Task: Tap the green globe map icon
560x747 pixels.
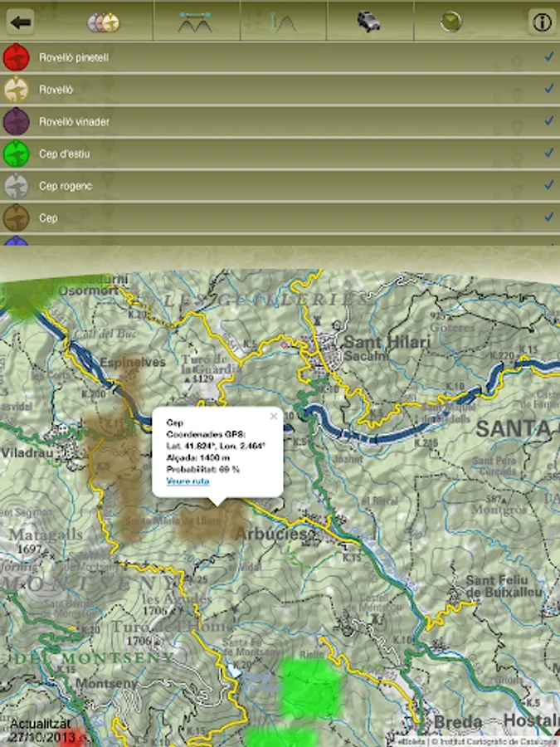Action: (450, 22)
